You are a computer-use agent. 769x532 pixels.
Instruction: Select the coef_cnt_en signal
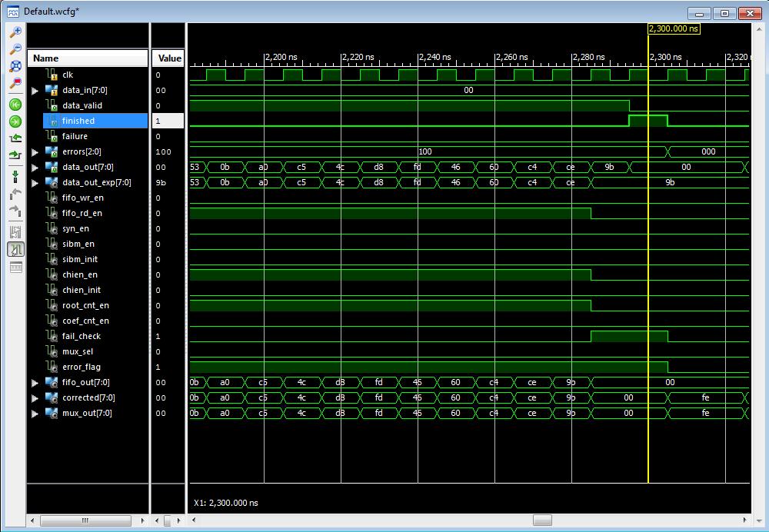pyautogui.click(x=85, y=321)
